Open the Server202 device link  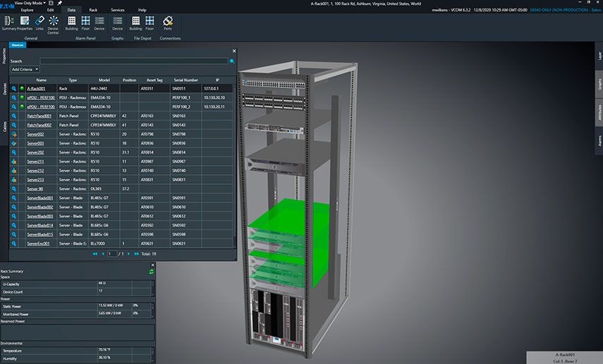pyautogui.click(x=35, y=152)
